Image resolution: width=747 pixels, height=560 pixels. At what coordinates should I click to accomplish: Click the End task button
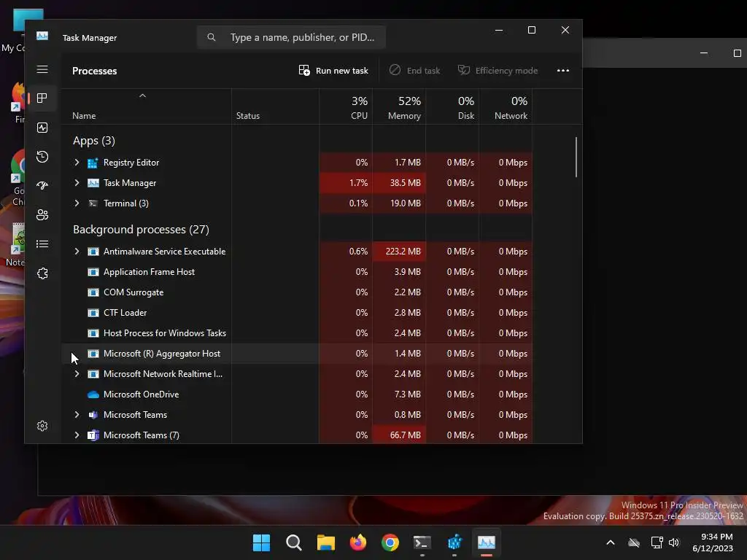pyautogui.click(x=414, y=71)
